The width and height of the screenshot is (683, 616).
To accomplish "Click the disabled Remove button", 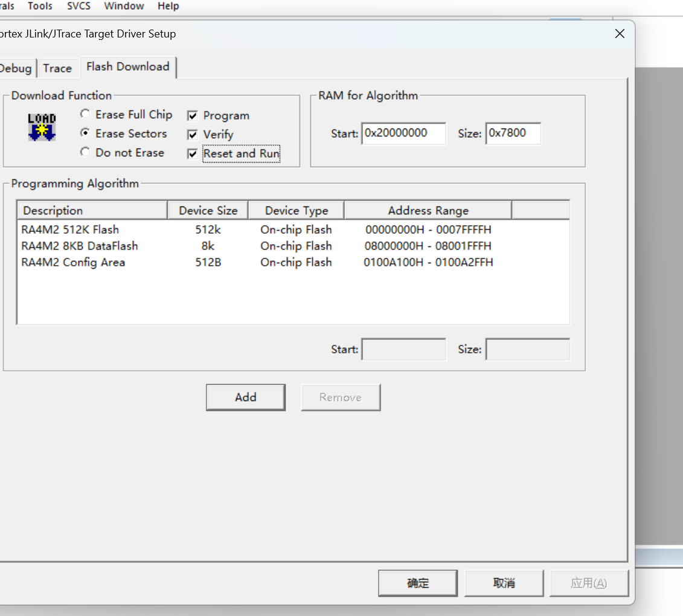I will 341,397.
